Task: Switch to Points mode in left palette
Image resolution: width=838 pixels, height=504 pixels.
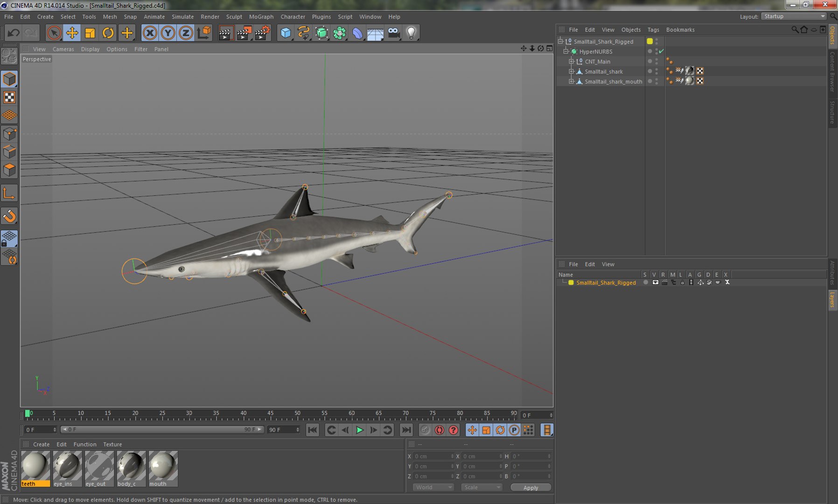Action: pos(9,134)
